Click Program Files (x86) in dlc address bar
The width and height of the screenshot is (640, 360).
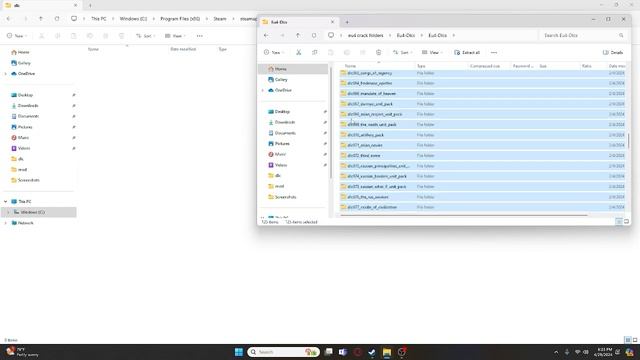tap(180, 19)
